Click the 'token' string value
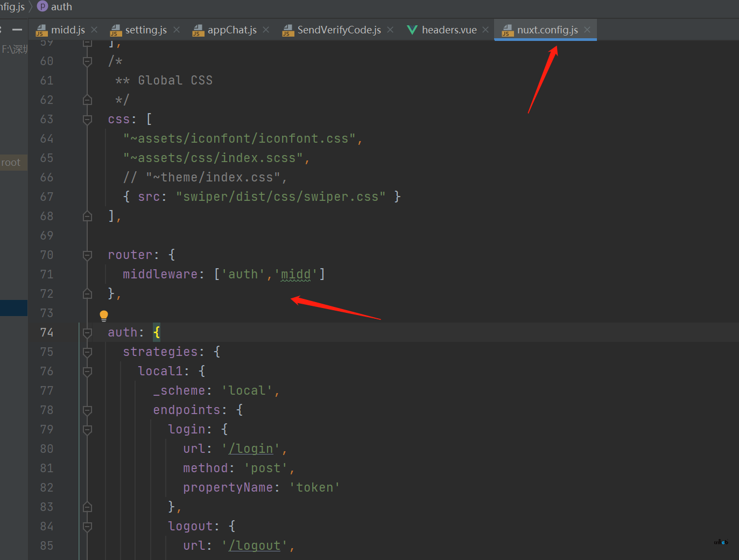This screenshot has height=560, width=739. point(315,487)
